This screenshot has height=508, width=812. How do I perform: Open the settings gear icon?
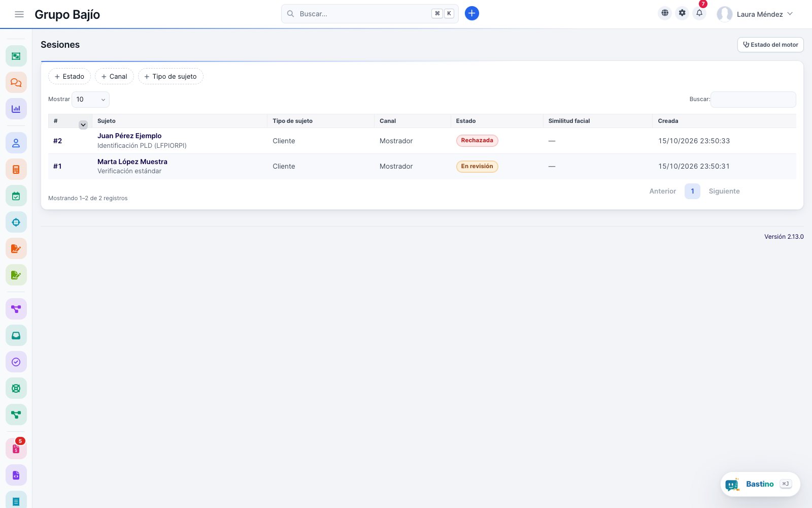pos(682,13)
